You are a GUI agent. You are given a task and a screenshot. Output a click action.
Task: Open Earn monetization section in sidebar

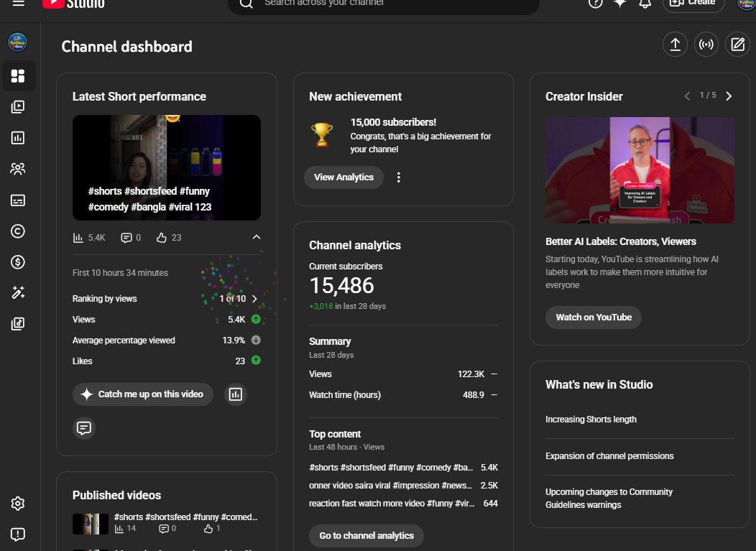pos(18,261)
